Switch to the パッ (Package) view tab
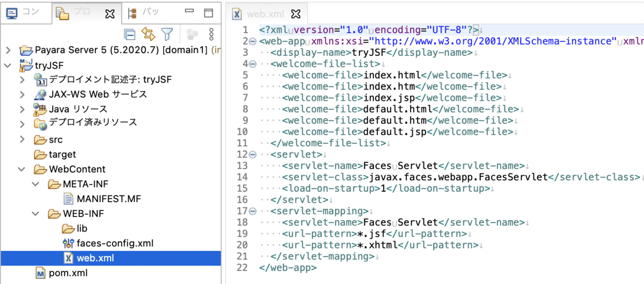 click(144, 12)
